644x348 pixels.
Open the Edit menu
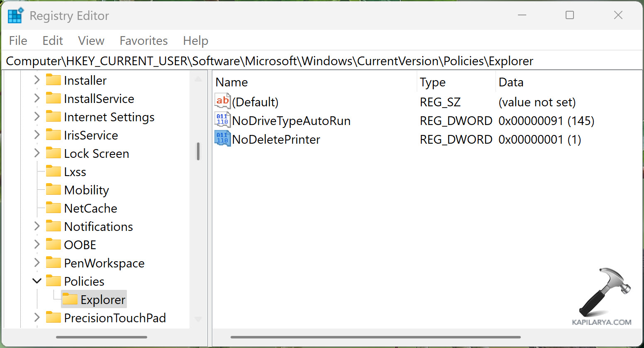[x=53, y=41]
